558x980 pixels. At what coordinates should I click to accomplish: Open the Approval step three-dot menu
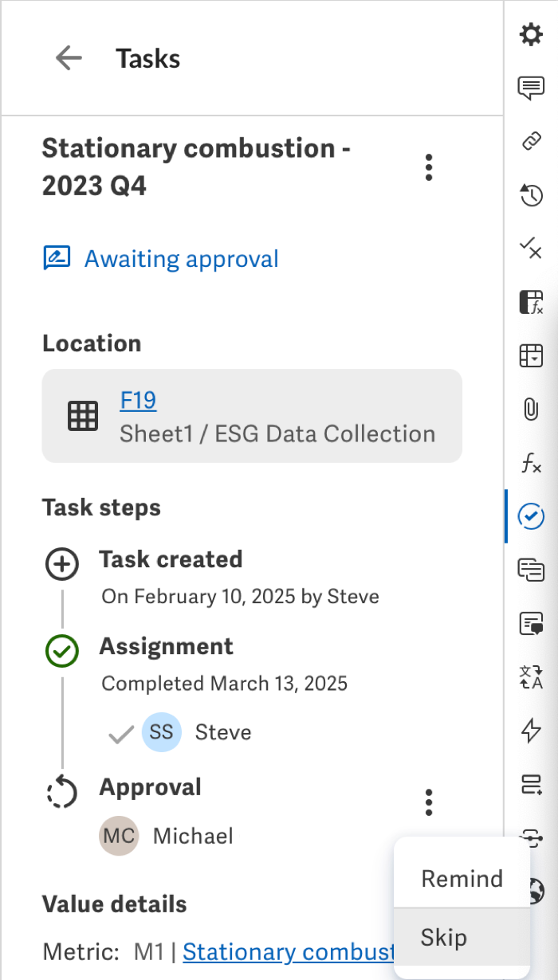point(429,802)
